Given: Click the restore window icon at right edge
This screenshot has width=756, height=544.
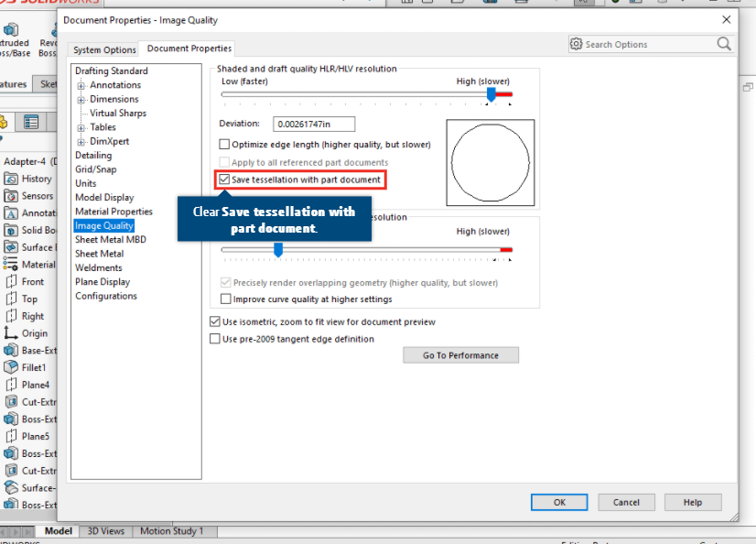Looking at the screenshot, I should click(748, 87).
